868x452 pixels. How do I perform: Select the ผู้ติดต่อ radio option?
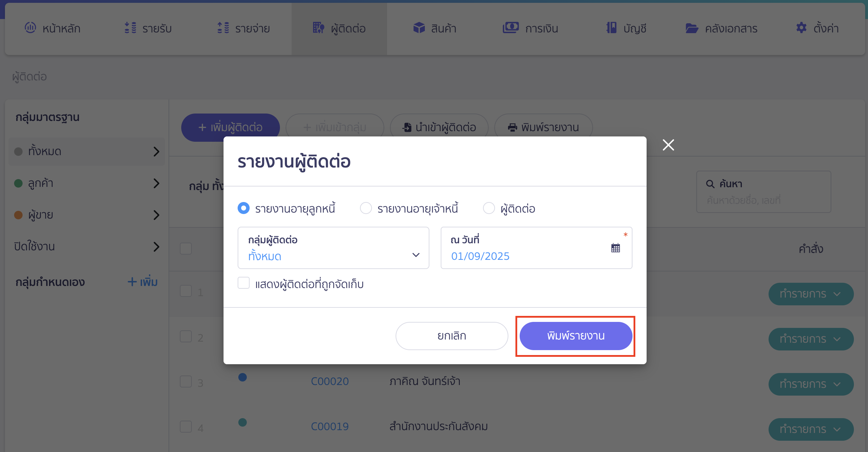click(489, 208)
